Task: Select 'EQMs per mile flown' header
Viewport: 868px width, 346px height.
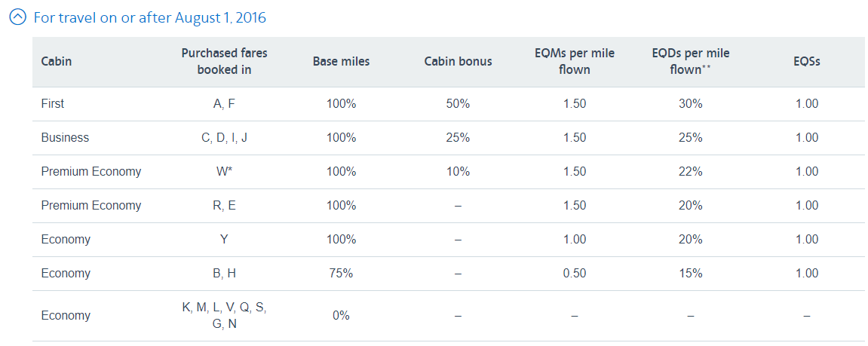Action: coord(575,62)
